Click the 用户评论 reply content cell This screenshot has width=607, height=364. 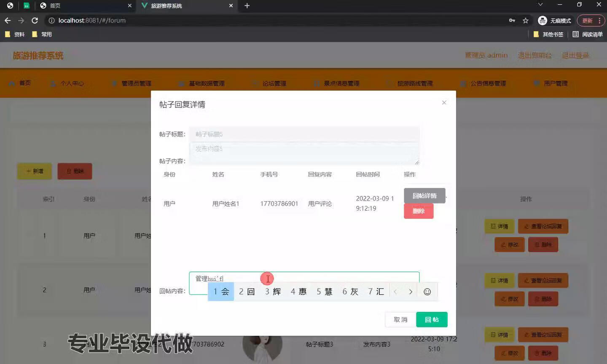tap(320, 203)
